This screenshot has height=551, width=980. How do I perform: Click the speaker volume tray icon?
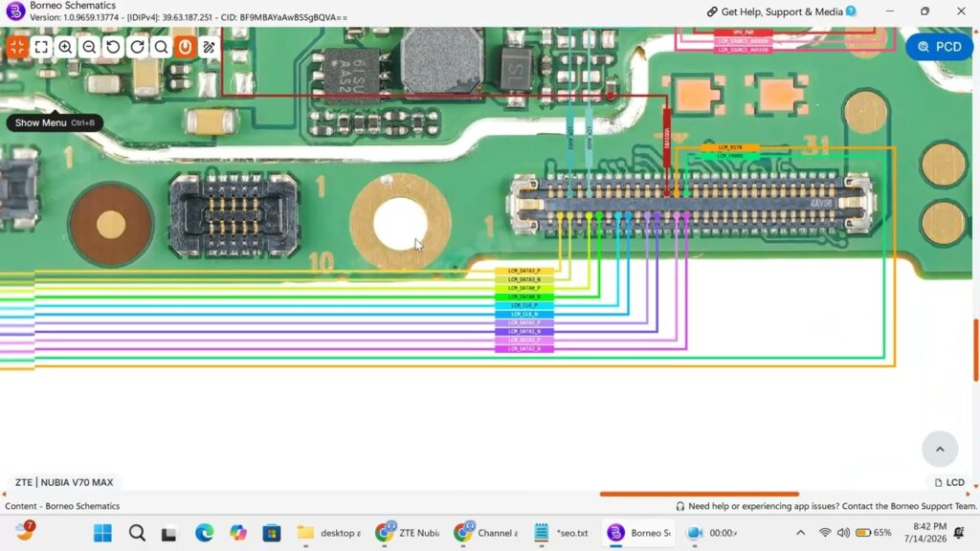tap(844, 533)
